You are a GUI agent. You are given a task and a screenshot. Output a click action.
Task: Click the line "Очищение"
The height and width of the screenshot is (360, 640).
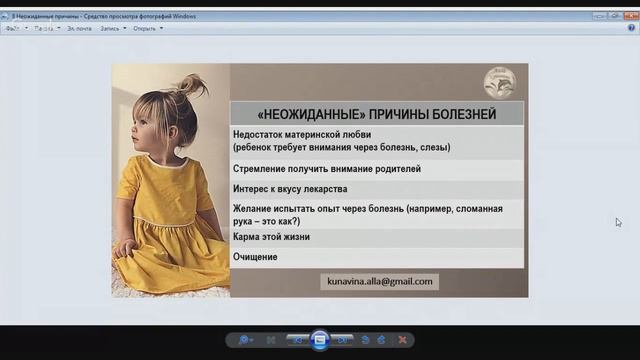point(255,257)
